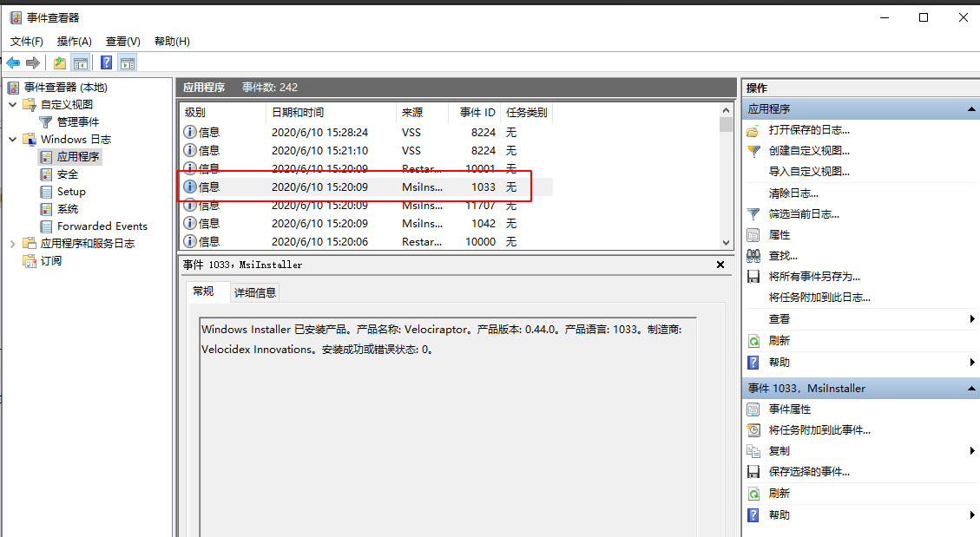Click the 事件属性 icon in actions pane

coord(753,409)
